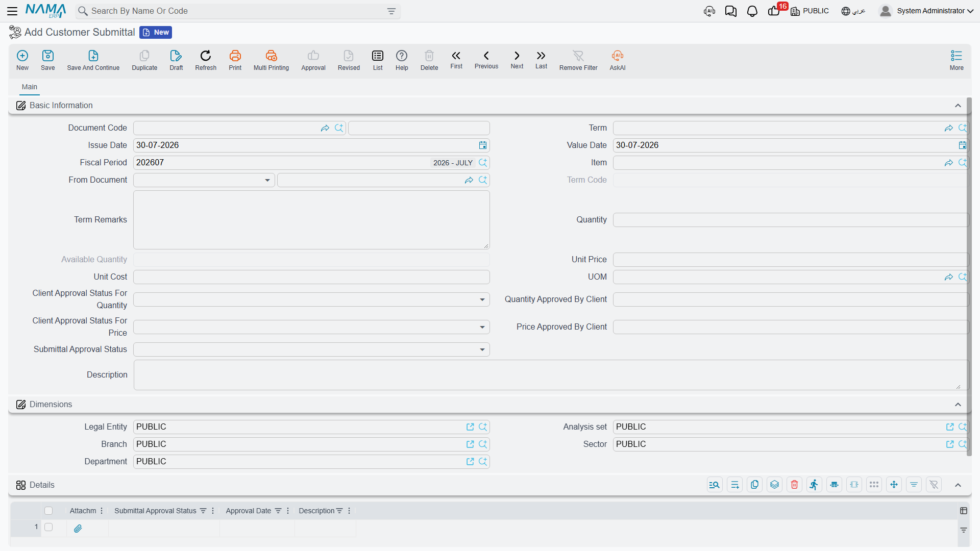Click the attachment paperclip in row 1
The height and width of the screenshot is (551, 980).
click(x=78, y=529)
